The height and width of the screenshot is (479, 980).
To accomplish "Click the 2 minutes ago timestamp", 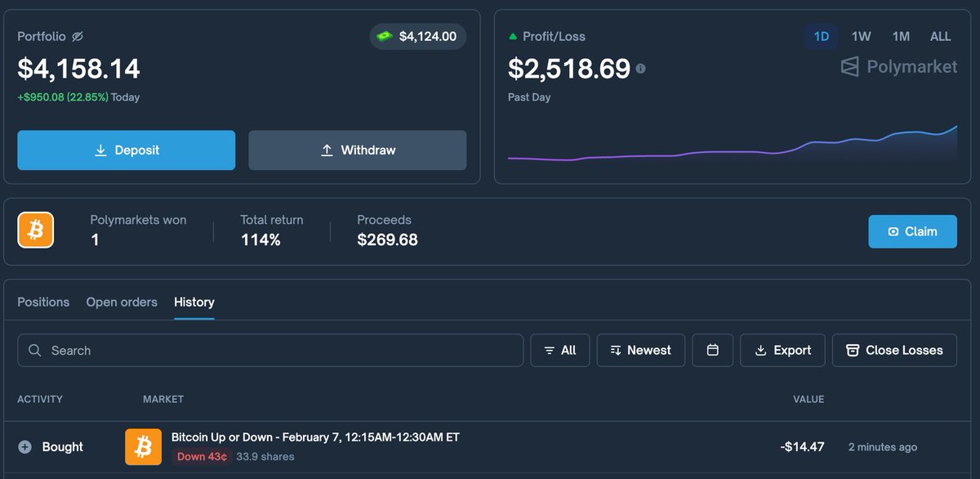I will 882,447.
